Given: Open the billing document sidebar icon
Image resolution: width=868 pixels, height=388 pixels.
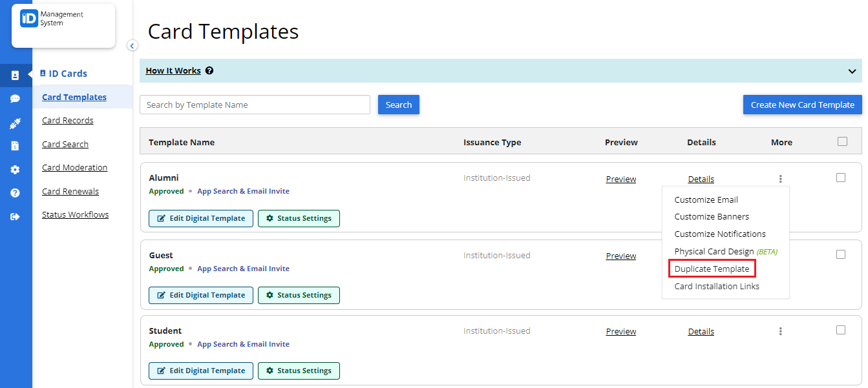Looking at the screenshot, I should tap(15, 146).
